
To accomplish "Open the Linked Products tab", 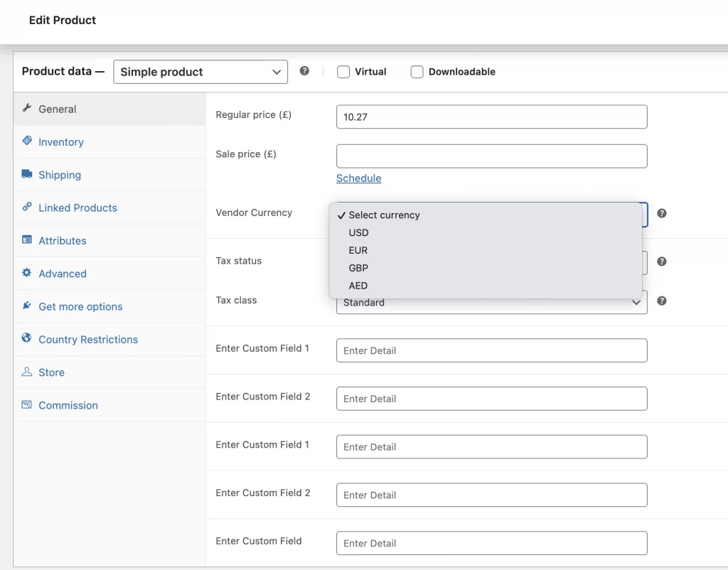I will pyautogui.click(x=77, y=208).
